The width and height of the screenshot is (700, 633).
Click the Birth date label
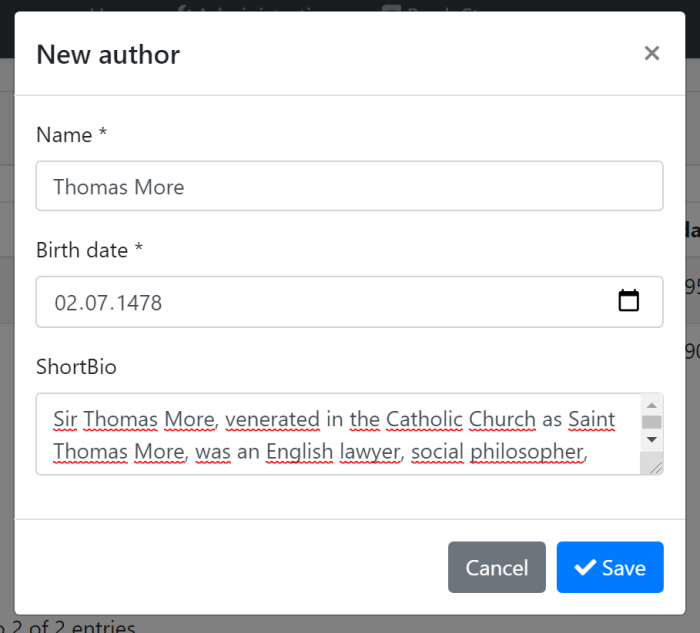coord(89,250)
